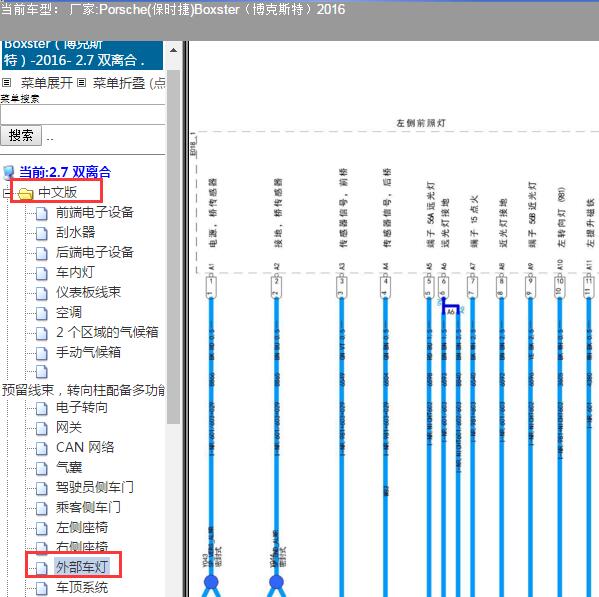Click sidebar scrollbar up arrow
599x597 pixels.
coord(173,50)
